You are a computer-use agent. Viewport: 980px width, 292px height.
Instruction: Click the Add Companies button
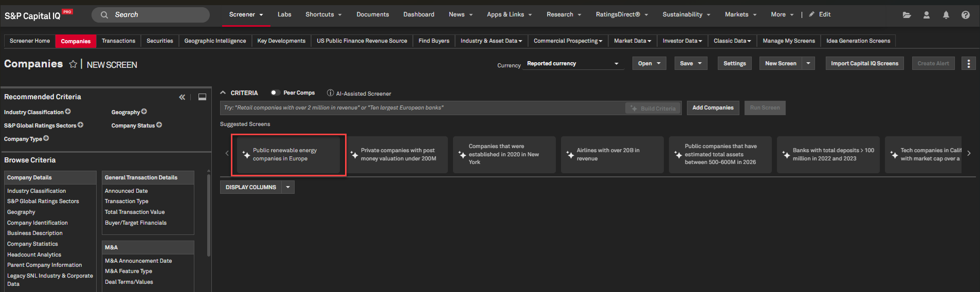coord(713,108)
